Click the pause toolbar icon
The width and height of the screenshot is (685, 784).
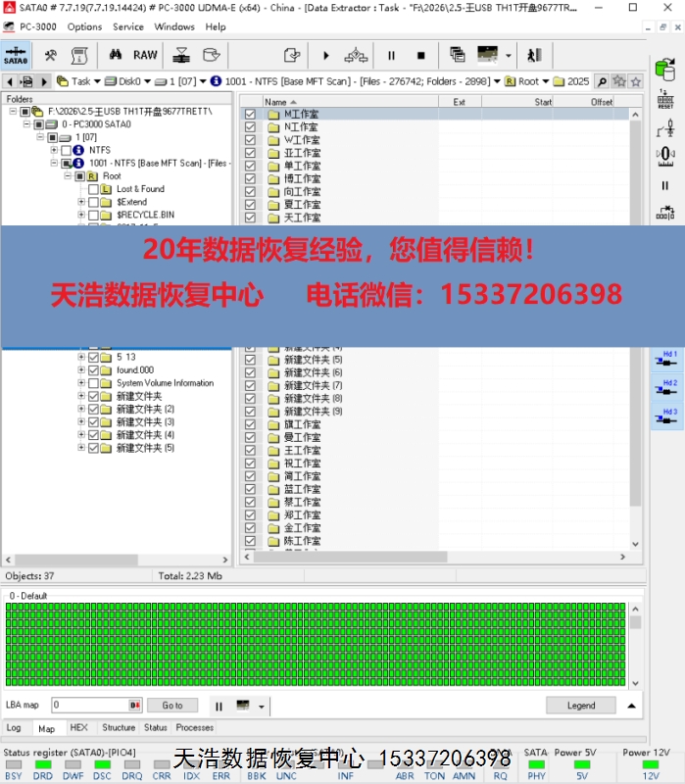[x=392, y=56]
